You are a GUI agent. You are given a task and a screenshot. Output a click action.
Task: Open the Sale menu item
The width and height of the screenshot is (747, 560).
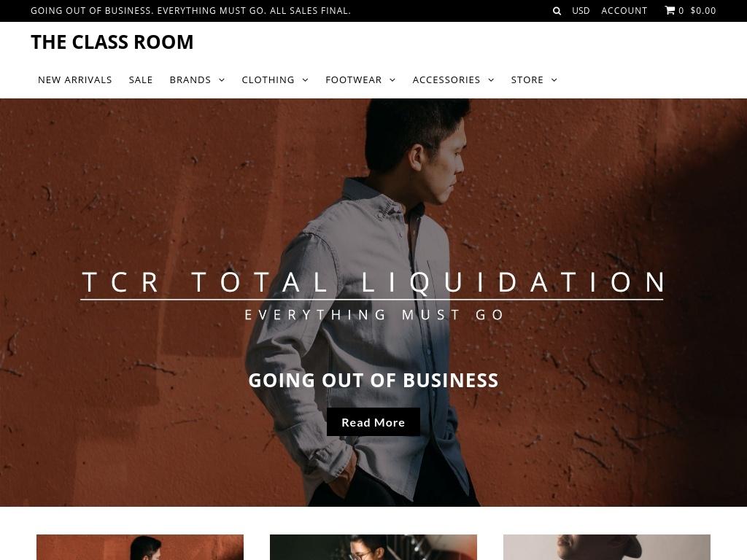(141, 80)
